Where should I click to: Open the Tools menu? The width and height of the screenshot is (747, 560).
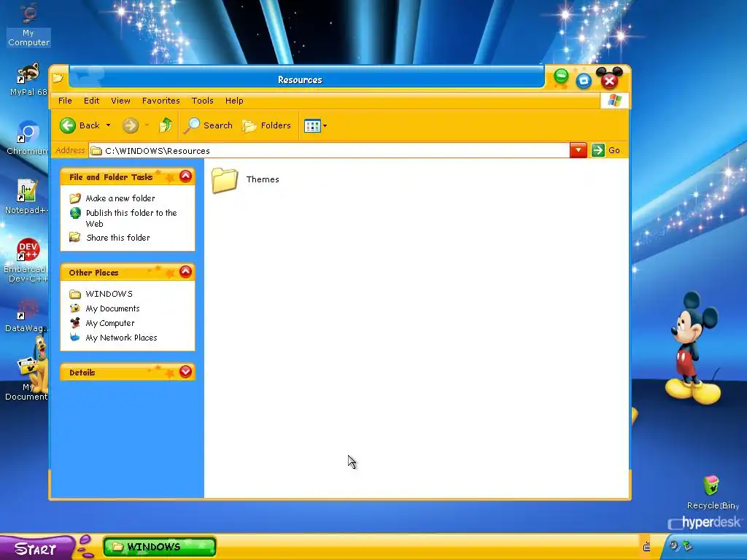pyautogui.click(x=203, y=101)
